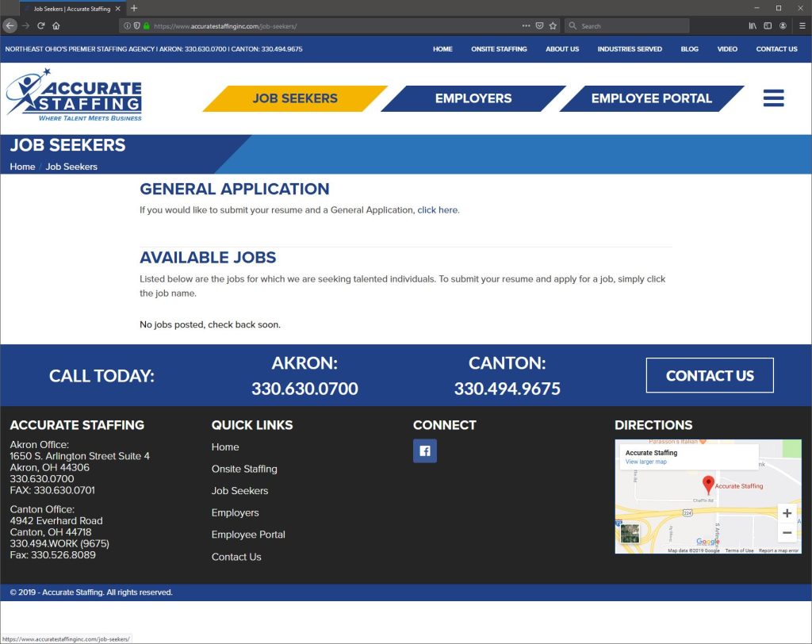812x644 pixels.
Task: Click the map's Terms of Use link
Action: pos(739,550)
